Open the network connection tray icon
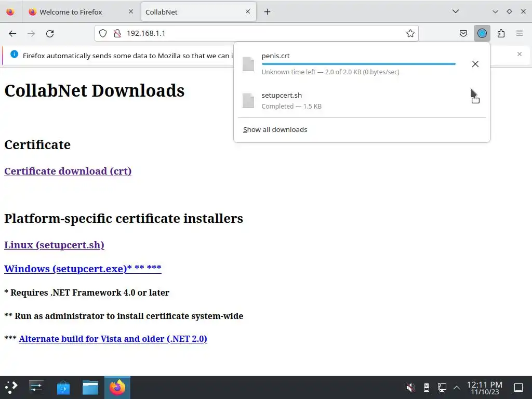The height and width of the screenshot is (399, 532). [442, 388]
